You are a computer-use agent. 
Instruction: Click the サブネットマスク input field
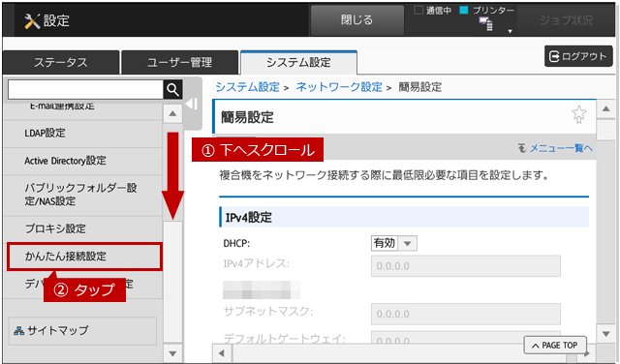tap(465, 315)
